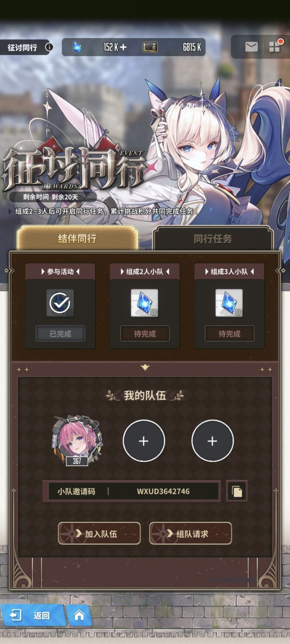Select the 结伴同行 tab
Image resolution: width=290 pixels, height=644 pixels.
click(x=77, y=239)
